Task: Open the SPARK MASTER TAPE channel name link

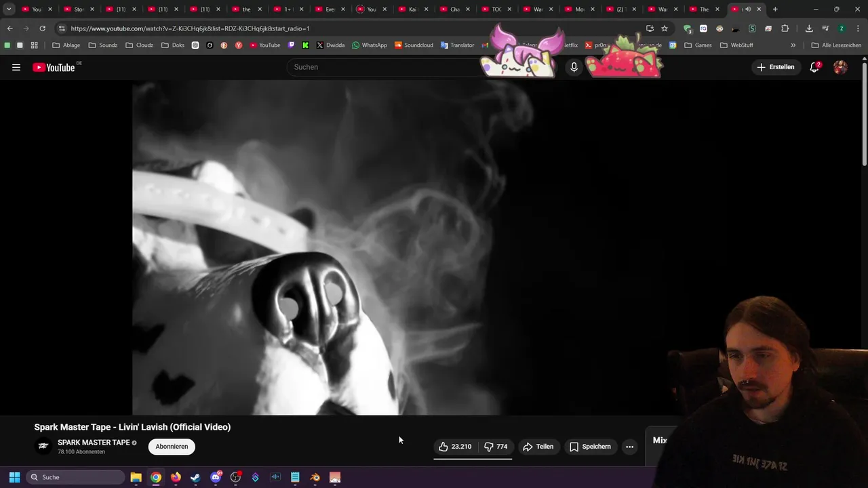Action: [94, 443]
